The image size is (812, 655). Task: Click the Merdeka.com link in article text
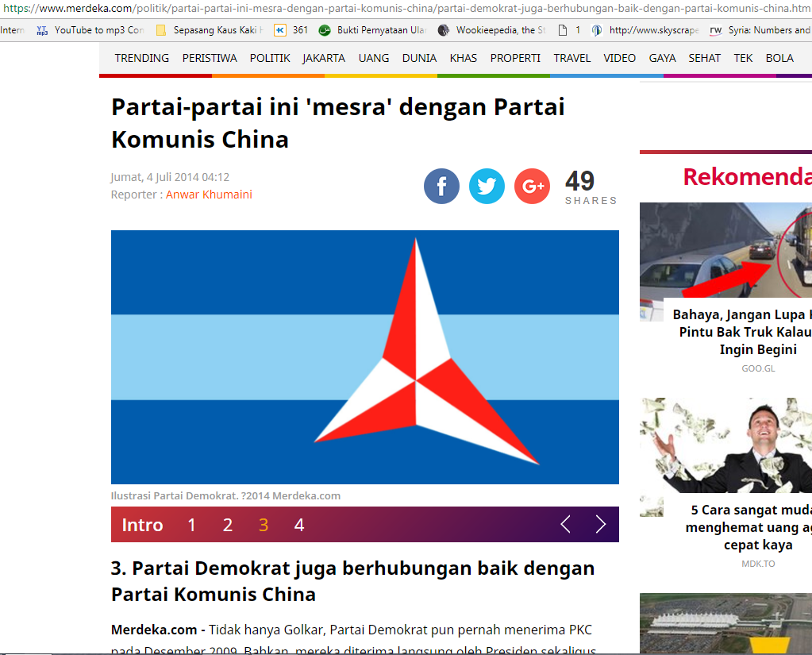click(x=154, y=630)
